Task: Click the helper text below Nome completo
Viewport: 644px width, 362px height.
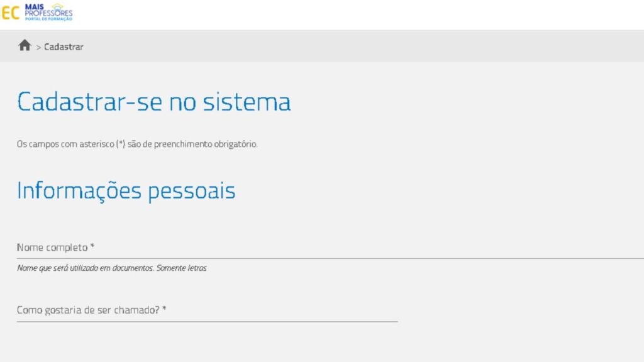Action: [x=111, y=268]
